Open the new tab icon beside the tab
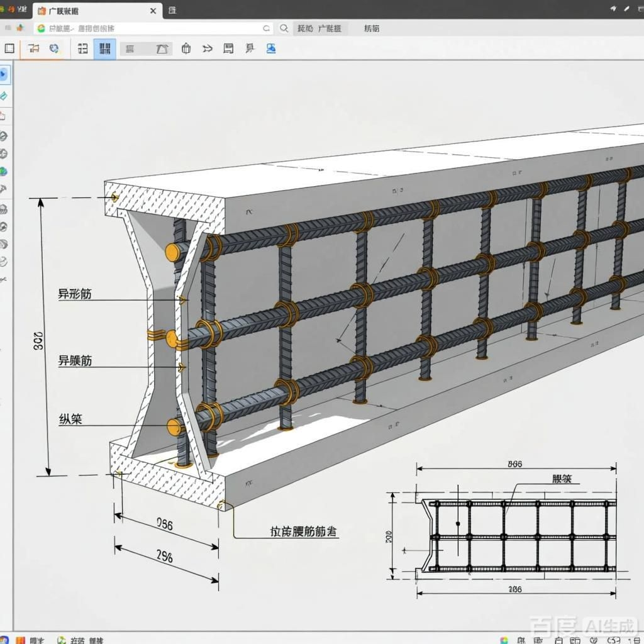 [172, 11]
